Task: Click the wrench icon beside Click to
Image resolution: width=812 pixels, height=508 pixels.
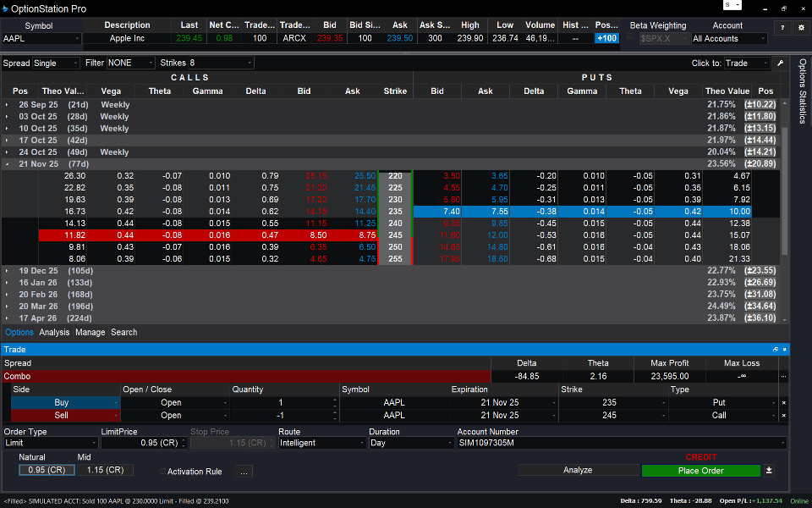Action: pos(781,63)
